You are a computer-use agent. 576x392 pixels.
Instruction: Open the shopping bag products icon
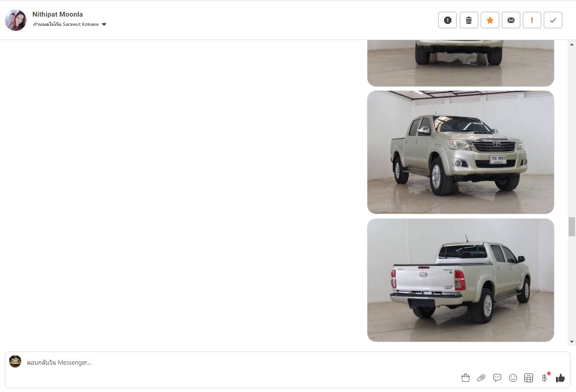[x=466, y=378]
